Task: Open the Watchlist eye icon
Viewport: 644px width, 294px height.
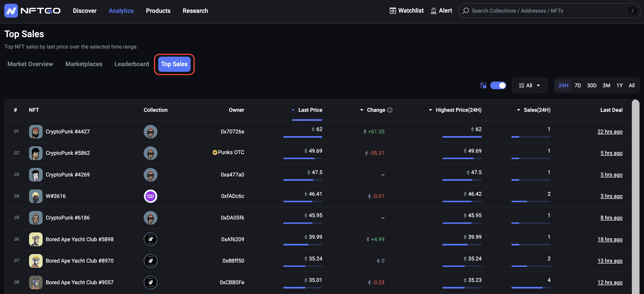Action: point(393,11)
